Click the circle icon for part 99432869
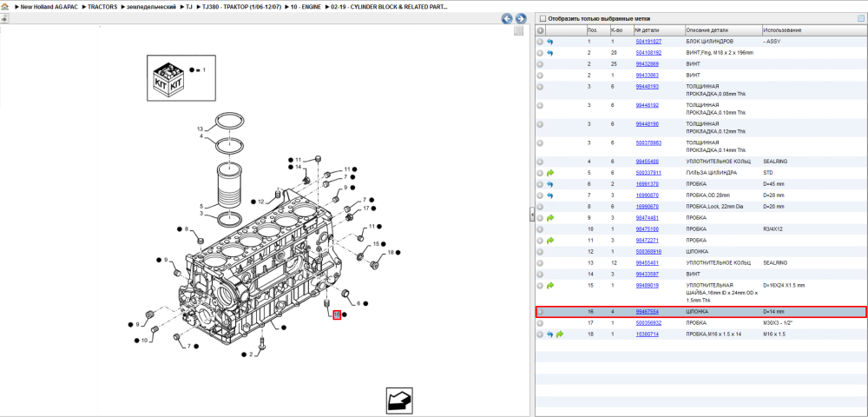Viewport: 868px width, 417px height. [540, 64]
